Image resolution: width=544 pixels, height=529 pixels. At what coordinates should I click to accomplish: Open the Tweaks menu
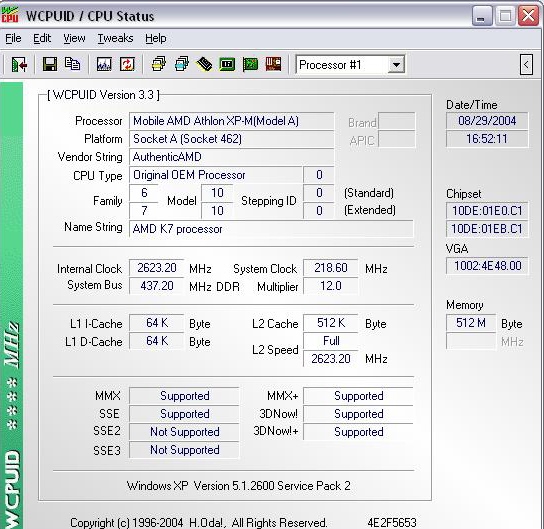(x=115, y=38)
